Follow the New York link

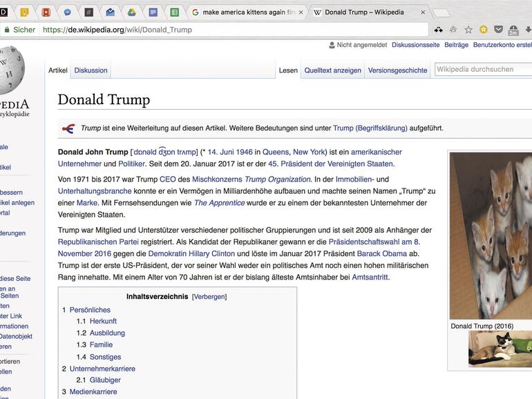(309, 152)
